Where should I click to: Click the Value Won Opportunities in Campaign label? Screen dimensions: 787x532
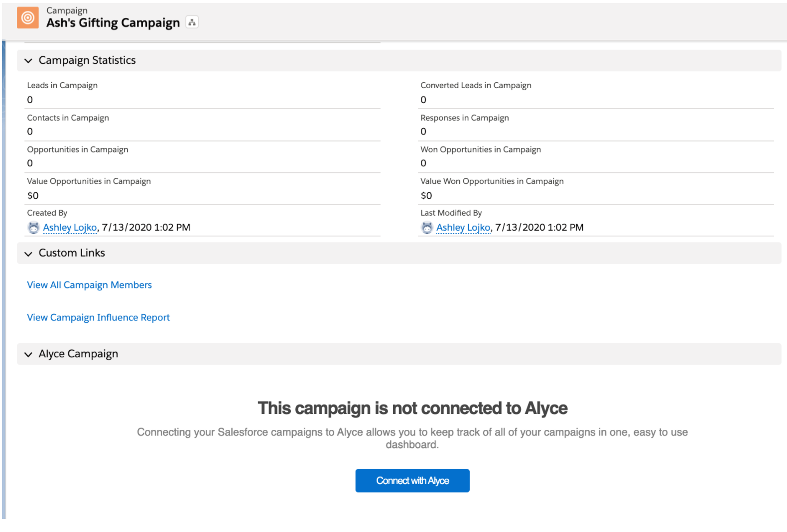pos(492,181)
